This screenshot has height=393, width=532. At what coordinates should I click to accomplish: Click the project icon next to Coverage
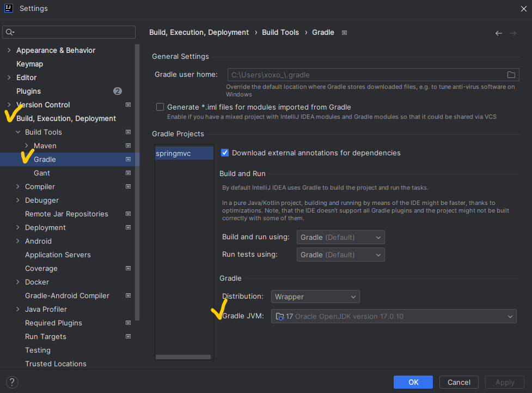click(129, 268)
